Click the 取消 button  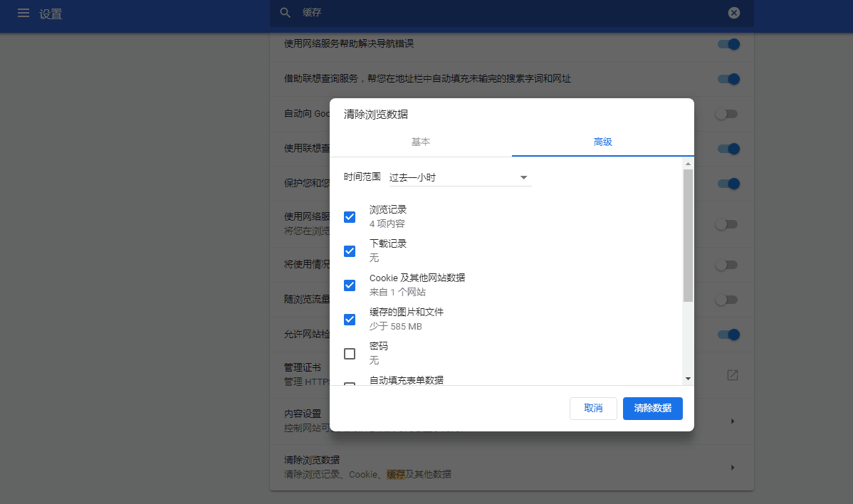(x=593, y=409)
